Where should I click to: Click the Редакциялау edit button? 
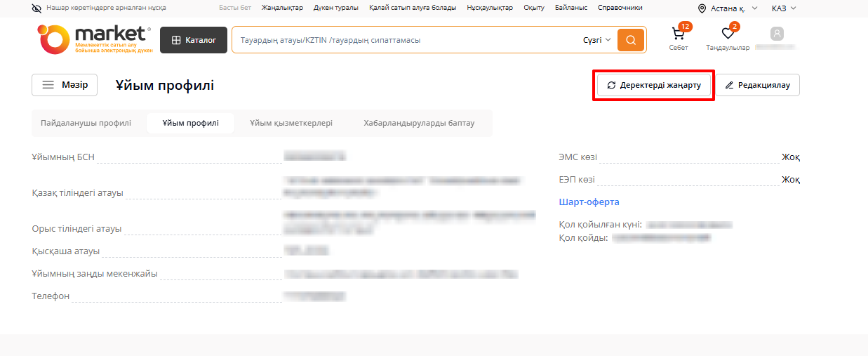tap(757, 85)
